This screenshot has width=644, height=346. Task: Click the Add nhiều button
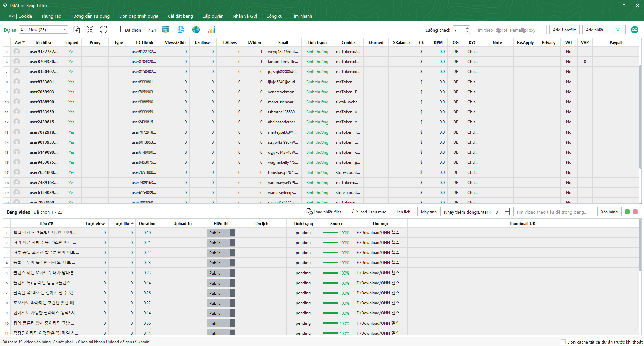595,30
